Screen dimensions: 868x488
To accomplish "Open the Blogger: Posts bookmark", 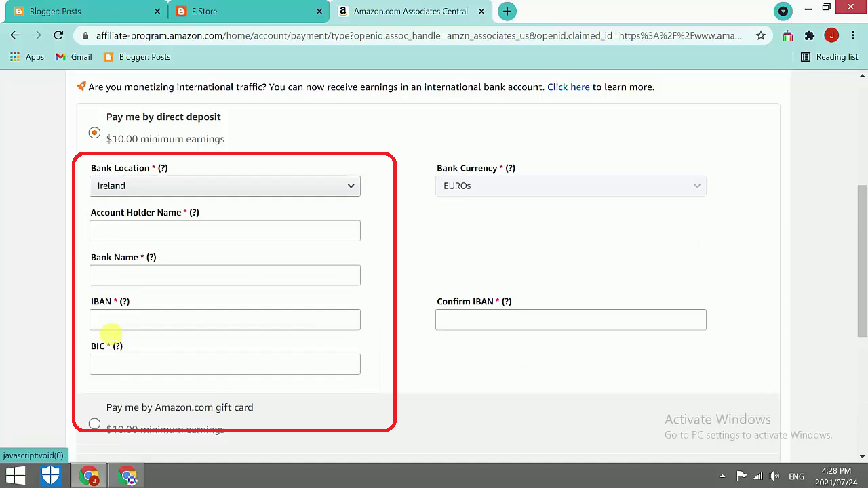I will point(137,57).
